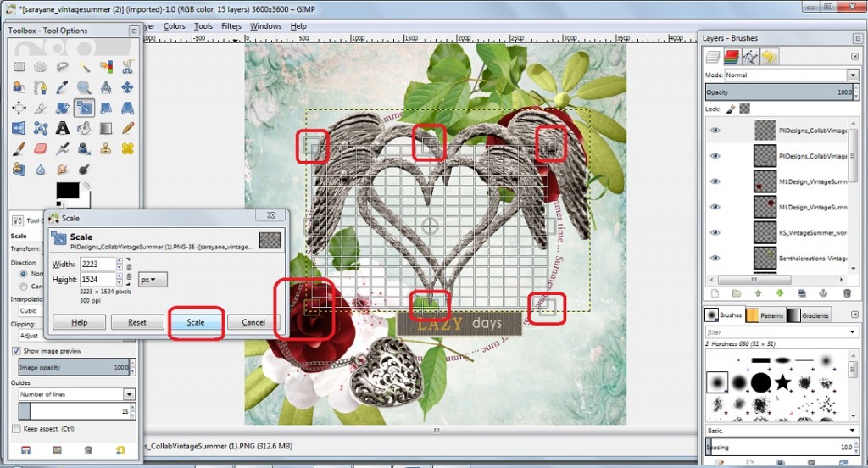Delete the layer with trash icon
The width and height of the screenshot is (868, 468).
[x=847, y=293]
